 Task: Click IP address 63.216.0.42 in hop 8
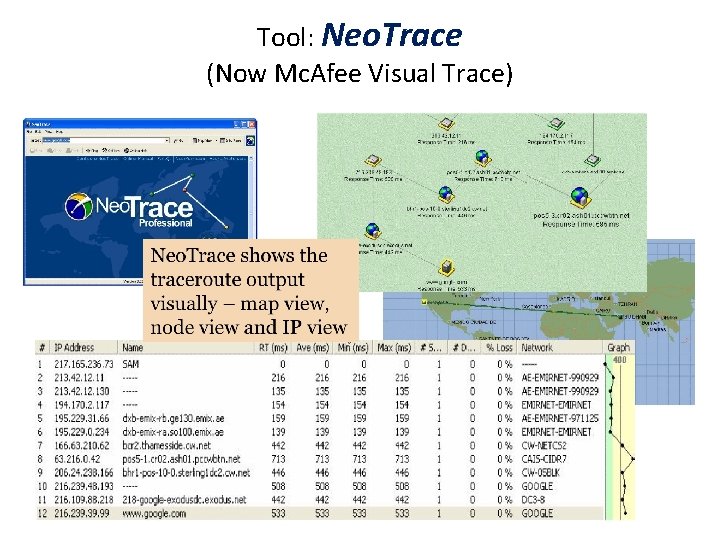pyautogui.click(x=77, y=459)
